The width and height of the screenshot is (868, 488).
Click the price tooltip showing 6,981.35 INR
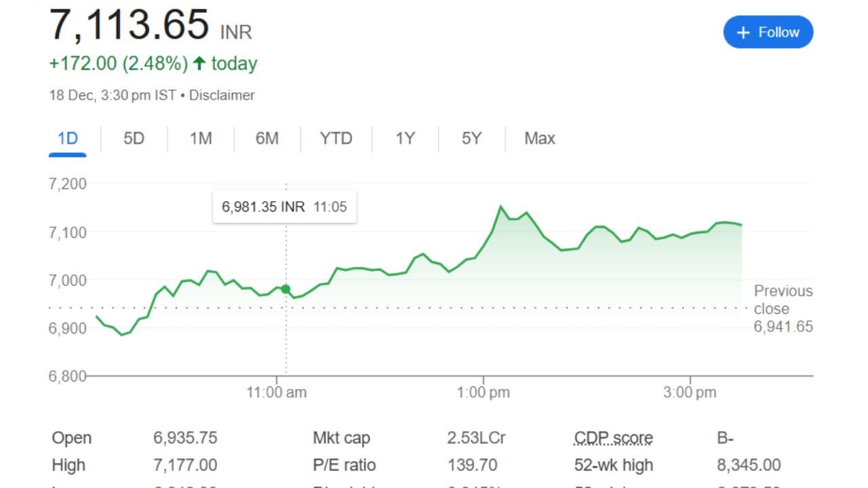pos(284,207)
